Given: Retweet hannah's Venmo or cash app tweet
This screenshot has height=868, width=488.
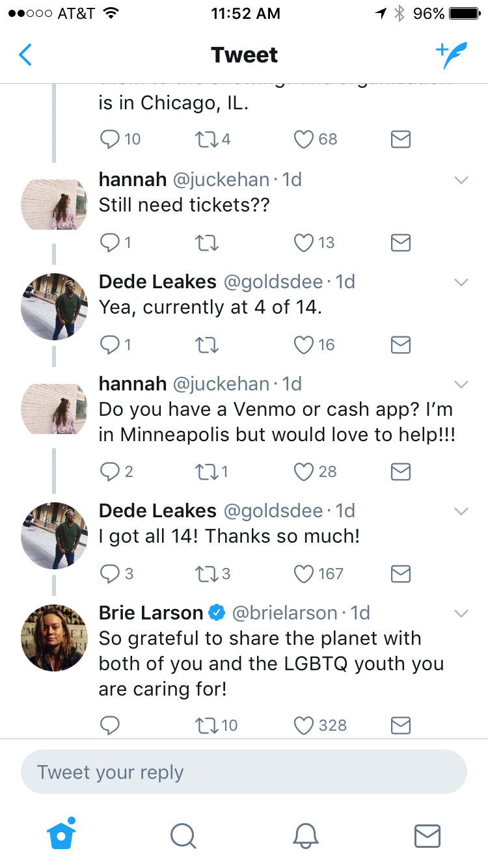Looking at the screenshot, I should pyautogui.click(x=206, y=471).
